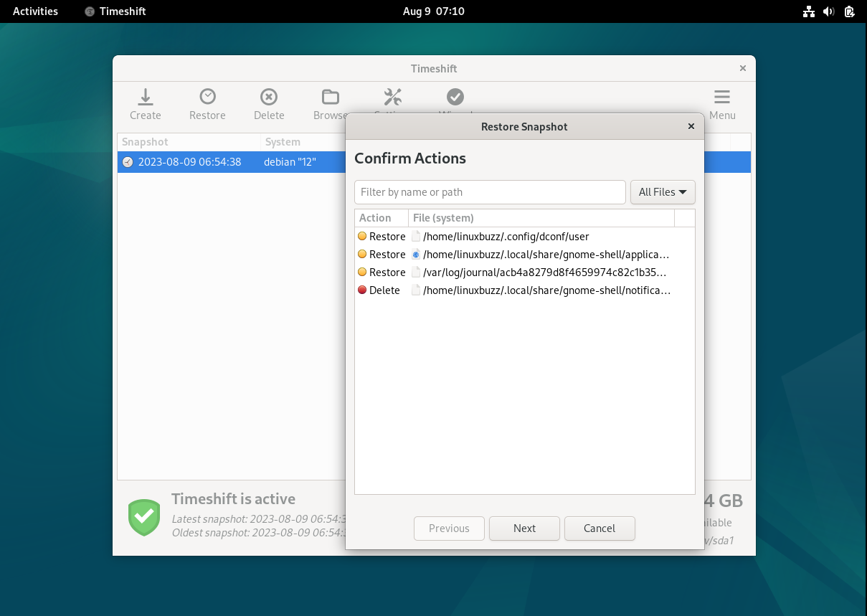Click the clock icon in the snapshot row
This screenshot has width=867, height=616.
128,162
